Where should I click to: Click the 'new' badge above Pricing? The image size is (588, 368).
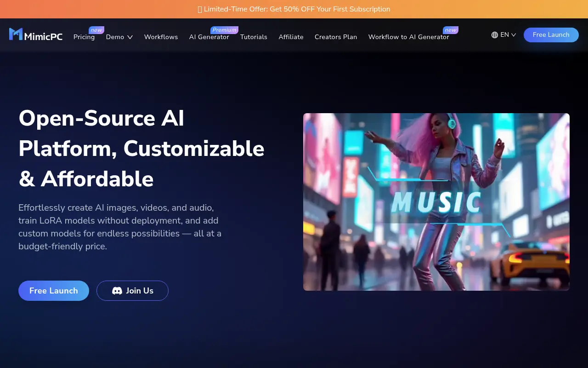tap(96, 29)
